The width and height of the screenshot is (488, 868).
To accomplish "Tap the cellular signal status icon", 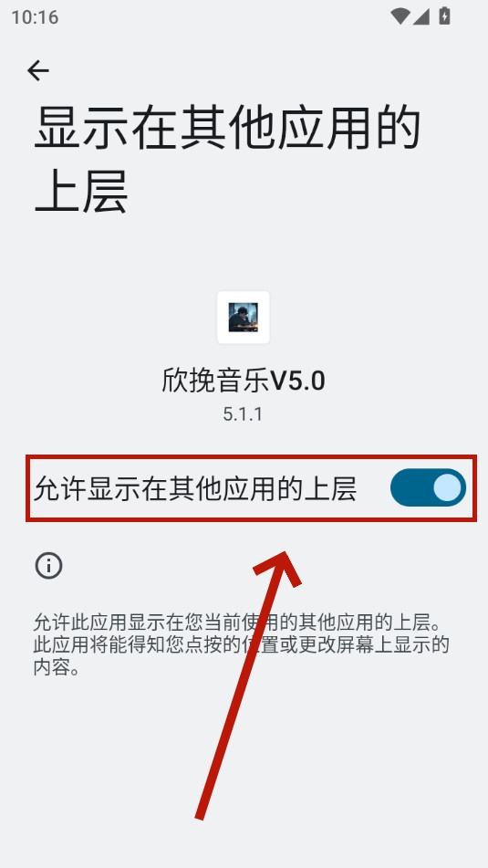I will click(x=421, y=16).
